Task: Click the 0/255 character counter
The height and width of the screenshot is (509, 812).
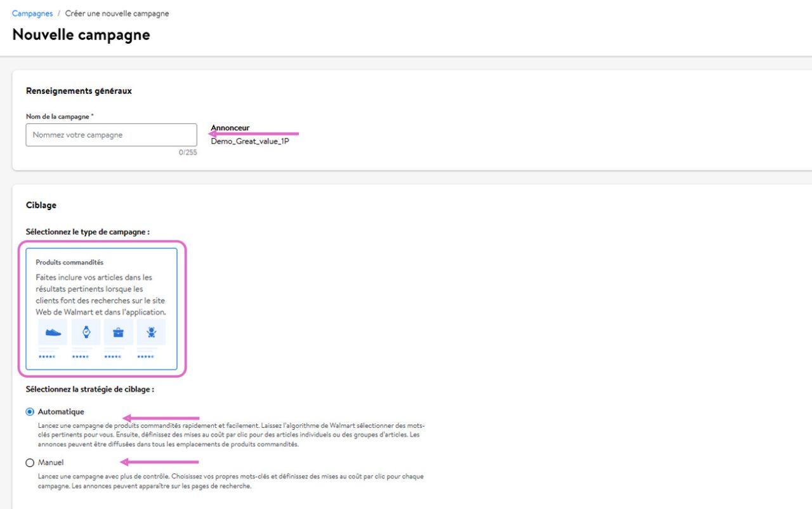Action: click(188, 152)
